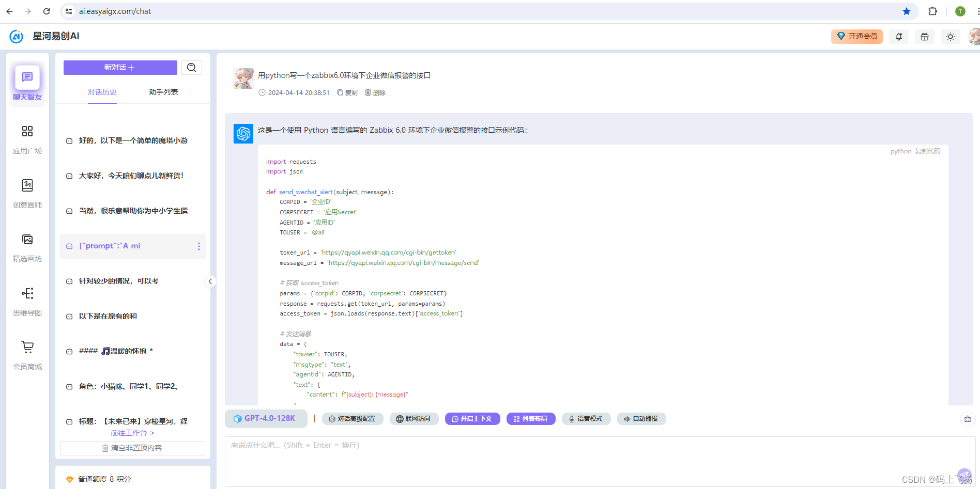The width and height of the screenshot is (980, 489).
Task: Open conversation #### 温暖的怀抱 *
Action: 133,352
